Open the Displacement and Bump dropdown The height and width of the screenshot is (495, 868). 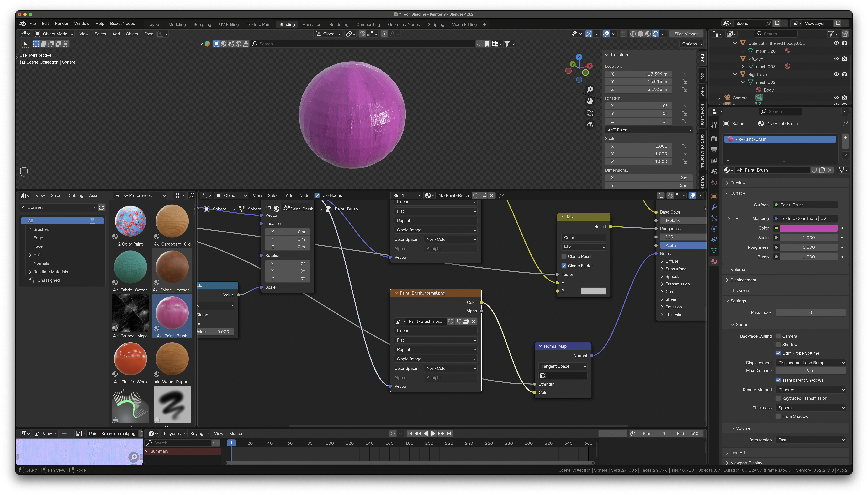pyautogui.click(x=811, y=363)
